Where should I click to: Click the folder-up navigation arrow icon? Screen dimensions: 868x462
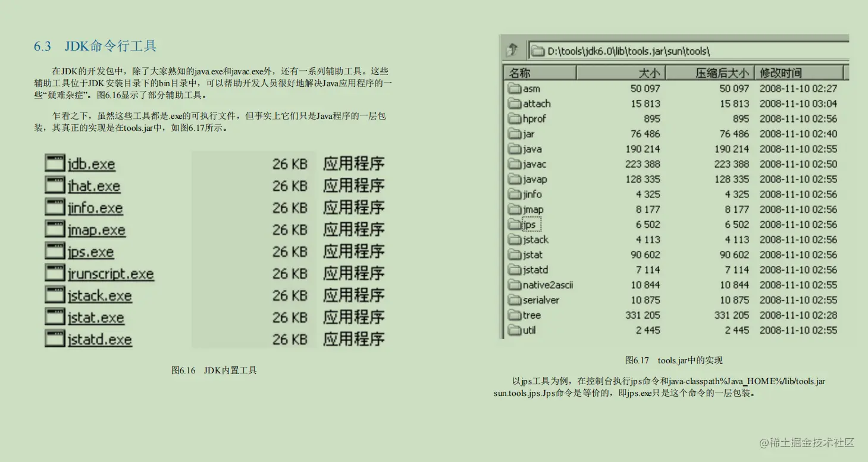pos(513,50)
